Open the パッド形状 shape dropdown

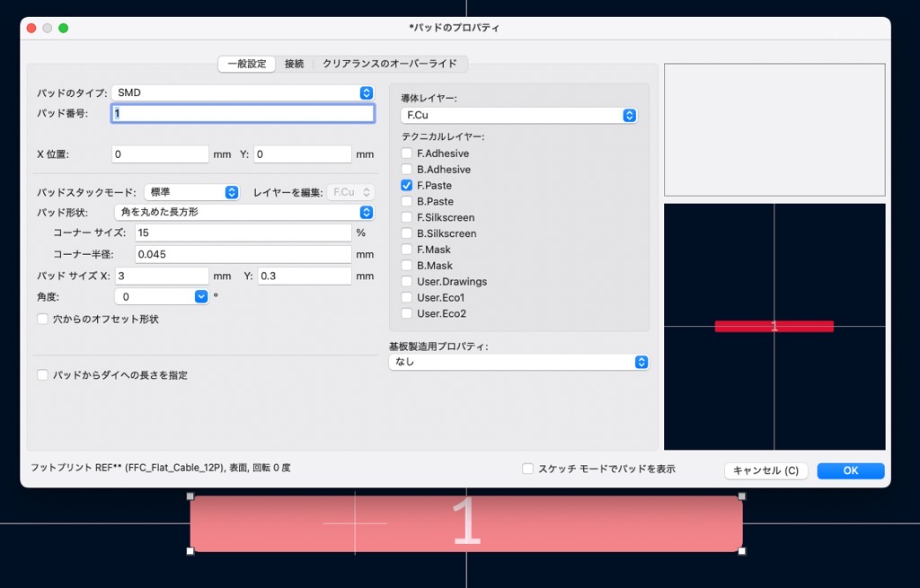click(x=243, y=213)
